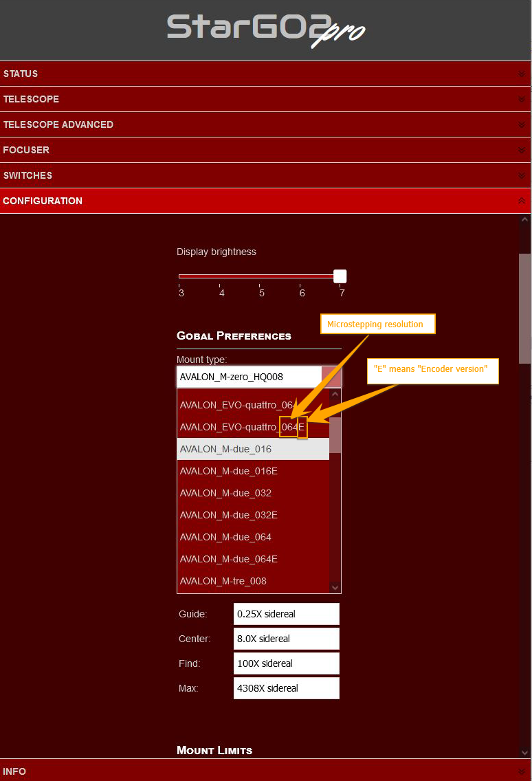Select AVALON_M-due_064E mount
532x781 pixels.
pyautogui.click(x=253, y=558)
